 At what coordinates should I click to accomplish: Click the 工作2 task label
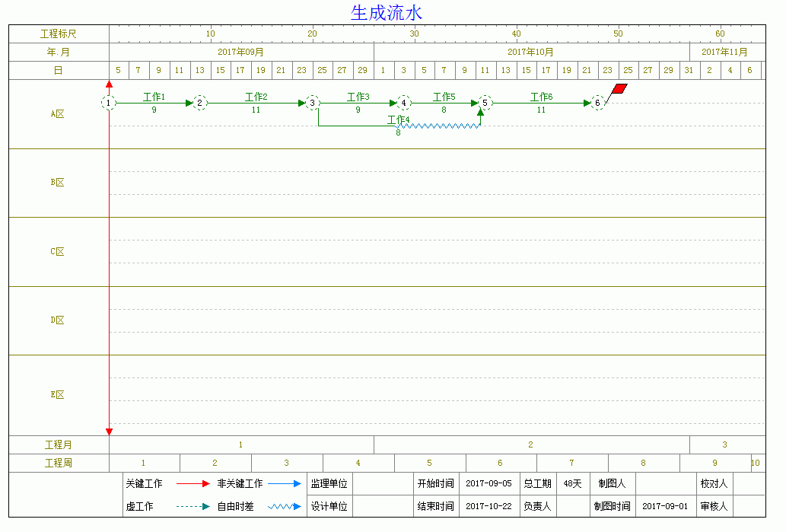tap(256, 97)
